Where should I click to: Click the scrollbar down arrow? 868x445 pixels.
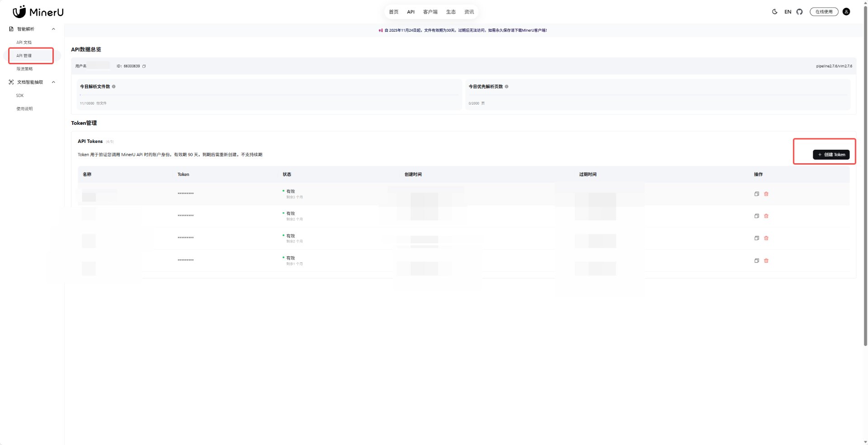[865, 442]
